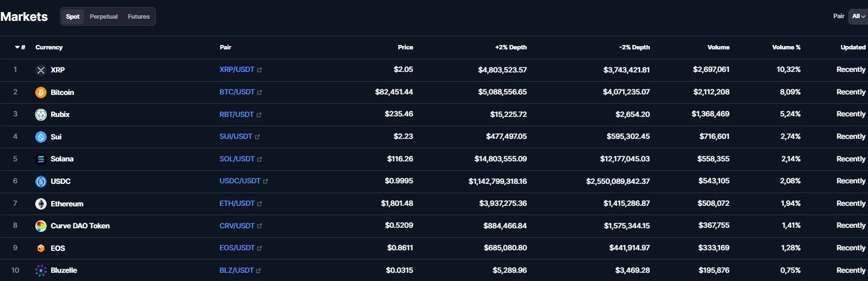
Task: Click the Sui blue droplet icon
Action: point(41,137)
